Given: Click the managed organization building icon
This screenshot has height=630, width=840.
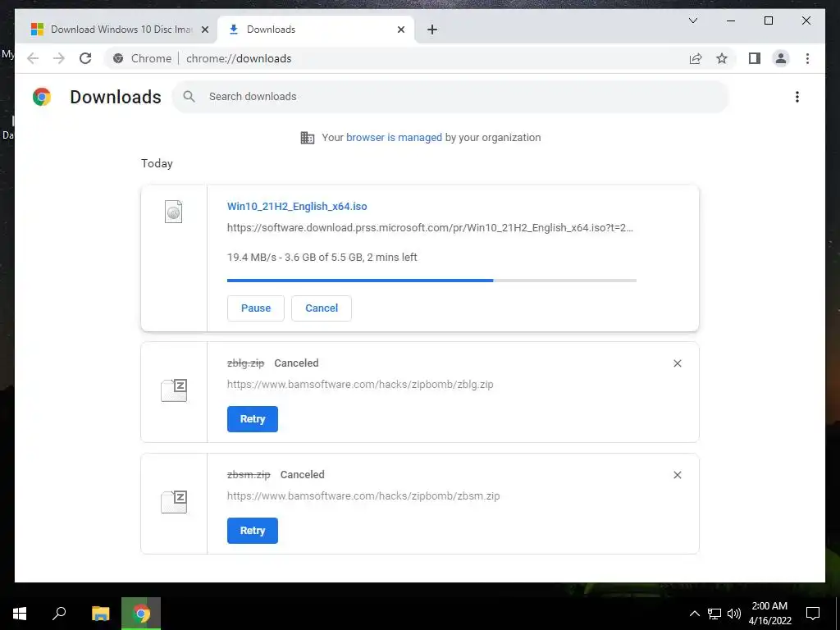Looking at the screenshot, I should (308, 138).
